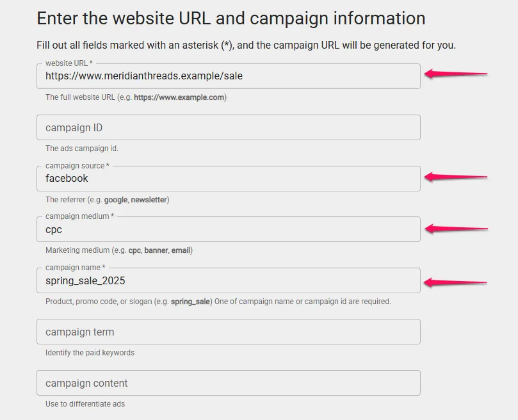This screenshot has width=518, height=420.
Task: Edit the campaign name field spring_sale_2025
Action: [x=228, y=280]
